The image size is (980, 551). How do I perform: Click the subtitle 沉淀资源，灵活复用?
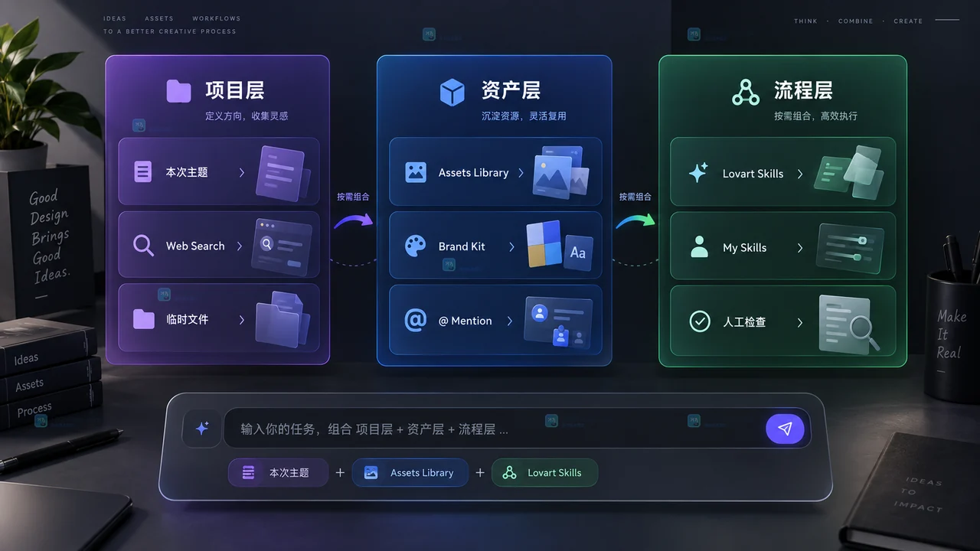[524, 116]
